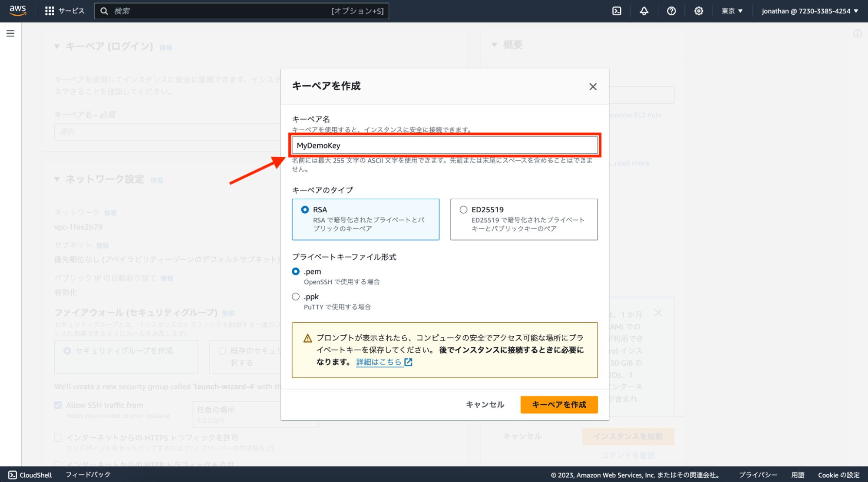
Task: Open the help question mark icon
Action: [671, 11]
